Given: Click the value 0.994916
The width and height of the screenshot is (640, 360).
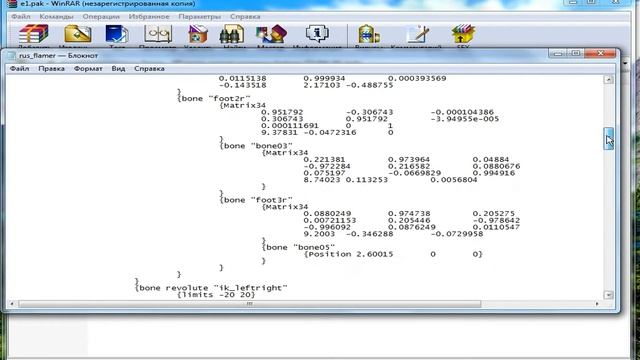Looking at the screenshot, I should click(494, 173).
